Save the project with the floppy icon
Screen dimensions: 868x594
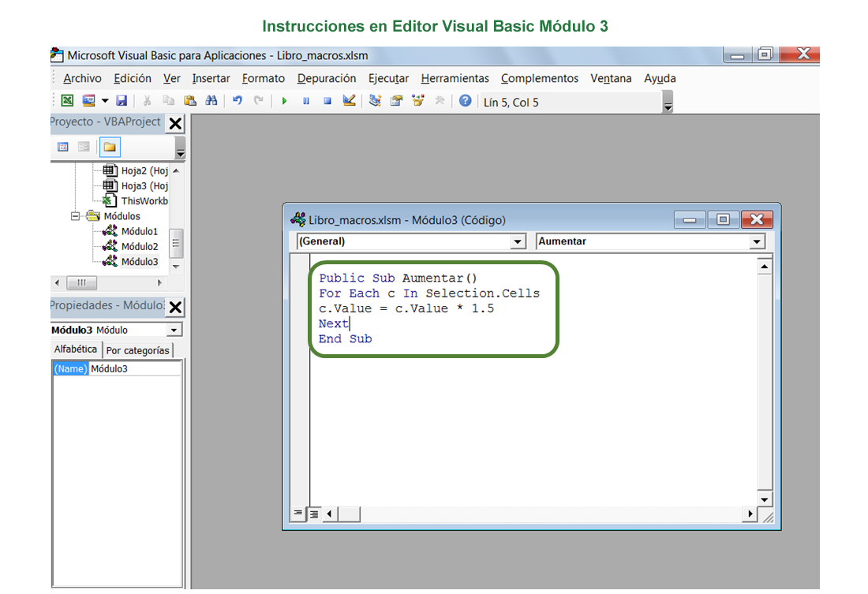[x=122, y=101]
